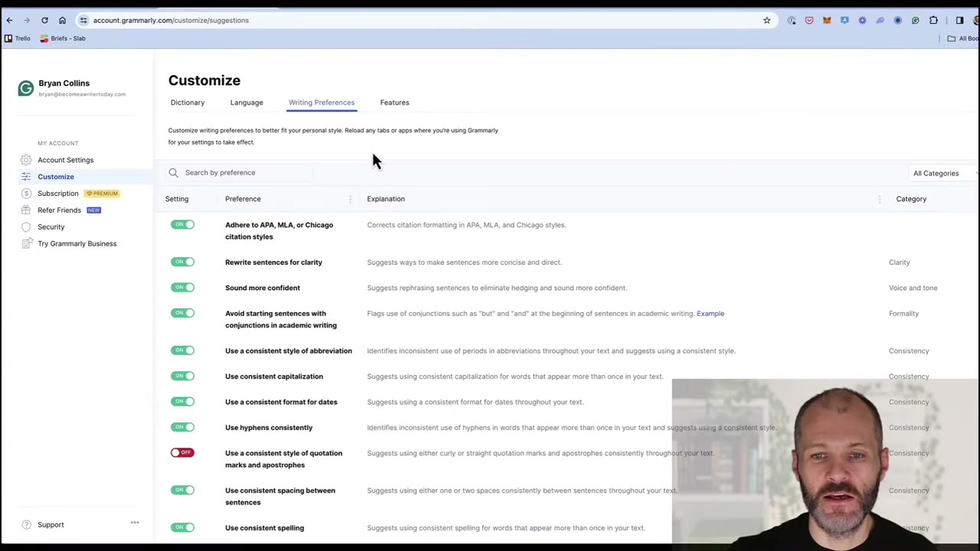Toggle Use hyphens consistently switch

182,428
